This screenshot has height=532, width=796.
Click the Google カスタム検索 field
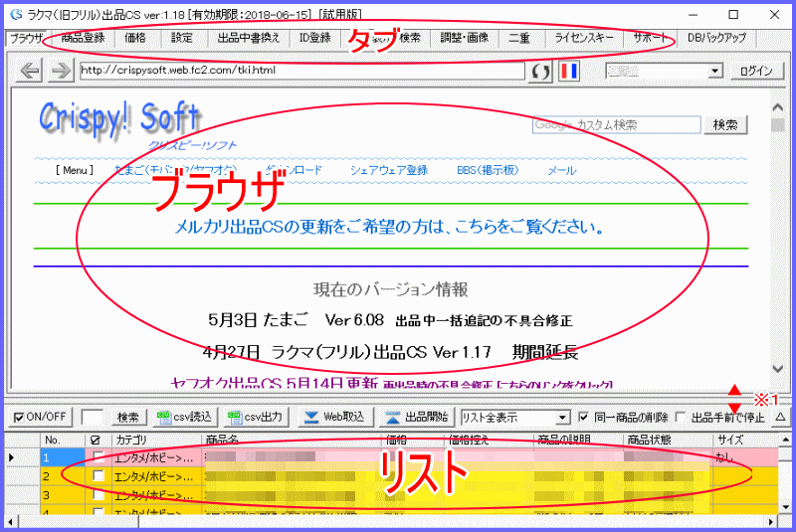tap(616, 124)
